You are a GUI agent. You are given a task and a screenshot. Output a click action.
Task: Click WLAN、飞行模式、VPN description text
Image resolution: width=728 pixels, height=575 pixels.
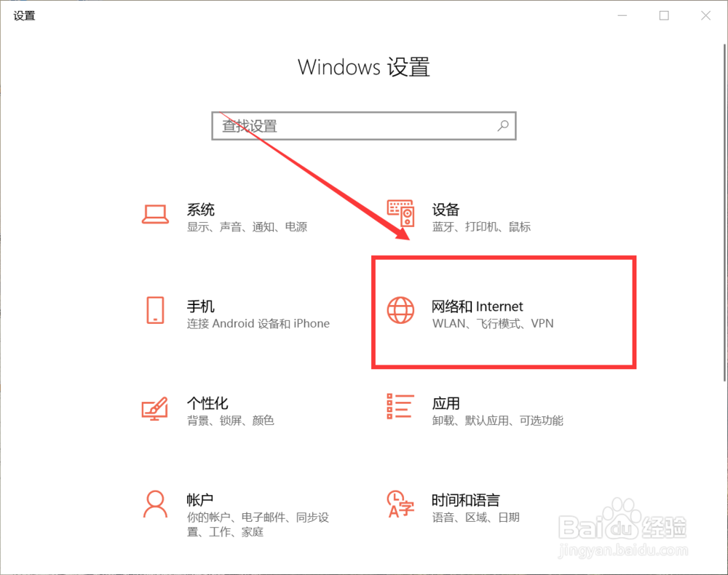pyautogui.click(x=493, y=323)
